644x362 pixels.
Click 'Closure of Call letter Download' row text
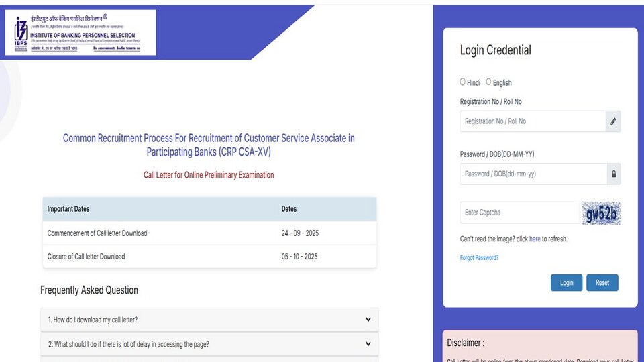(86, 257)
